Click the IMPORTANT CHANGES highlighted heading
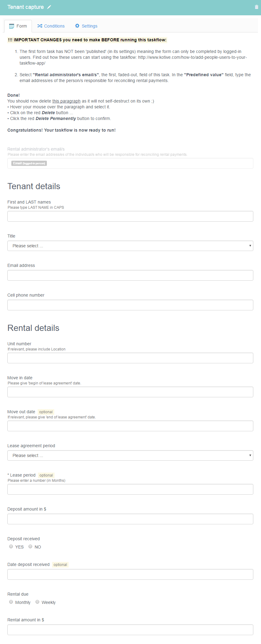The width and height of the screenshot is (261, 644). pos(87,40)
